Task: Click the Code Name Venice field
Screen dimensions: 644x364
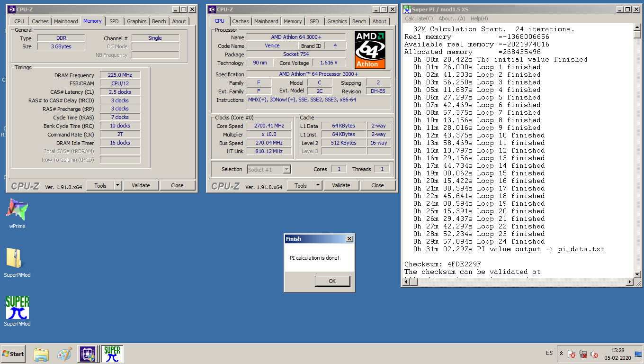Action: point(272,46)
